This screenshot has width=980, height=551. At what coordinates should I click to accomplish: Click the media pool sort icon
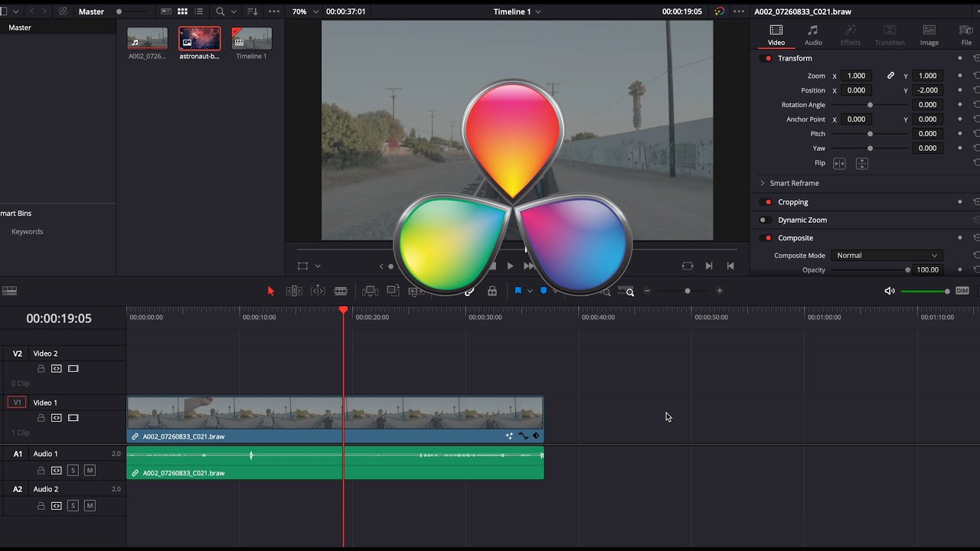[x=253, y=11]
